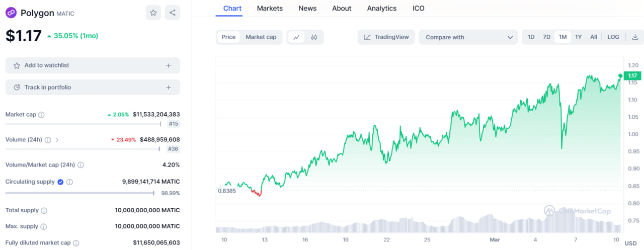644x250 pixels.
Task: Select 7D time range
Action: pos(546,37)
